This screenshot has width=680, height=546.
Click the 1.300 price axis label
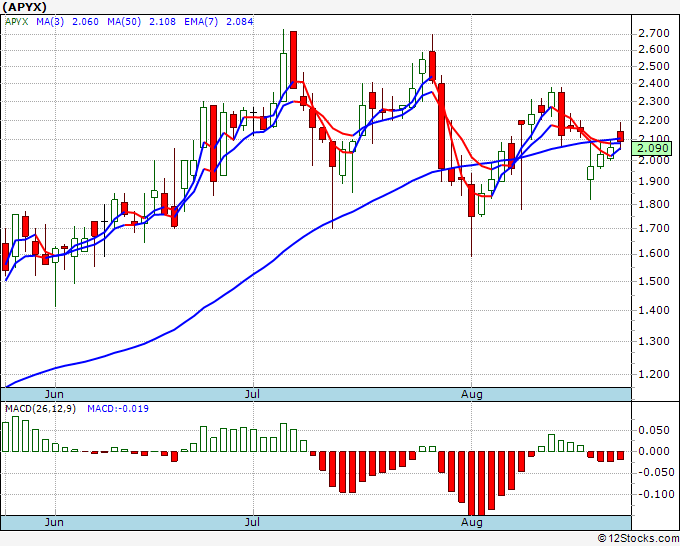[x=654, y=341]
